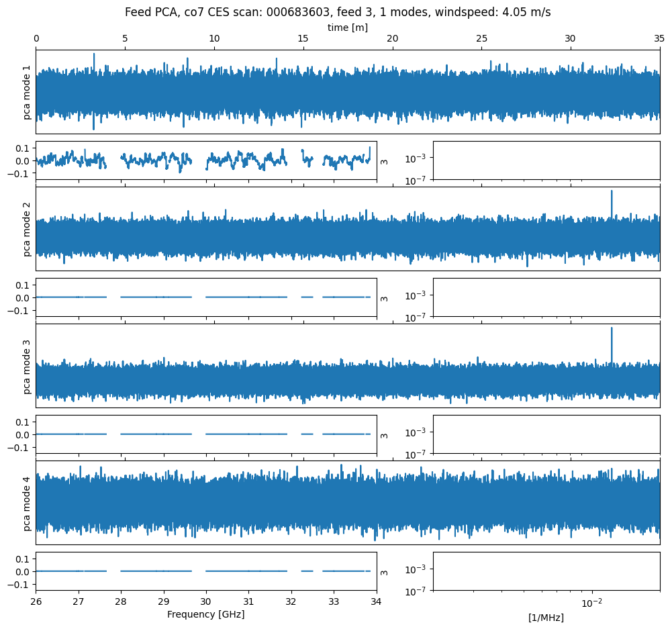
Task: Click the empty spectrum panel right of mode 1 eigenvector
Action: point(546,160)
